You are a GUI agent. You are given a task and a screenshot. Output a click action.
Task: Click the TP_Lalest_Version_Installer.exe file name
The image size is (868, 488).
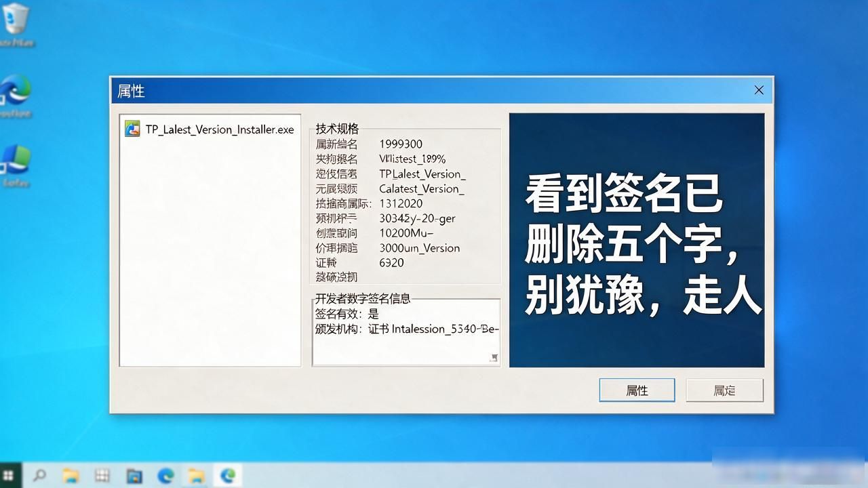click(220, 129)
